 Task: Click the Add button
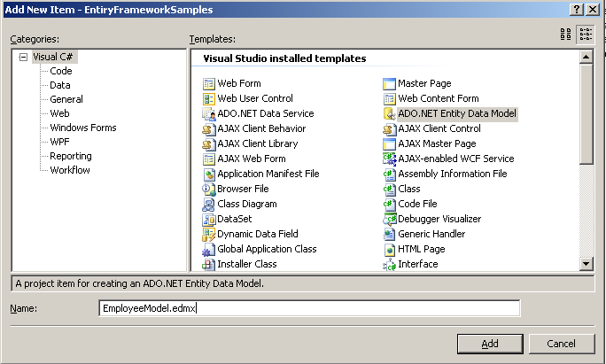click(x=490, y=344)
